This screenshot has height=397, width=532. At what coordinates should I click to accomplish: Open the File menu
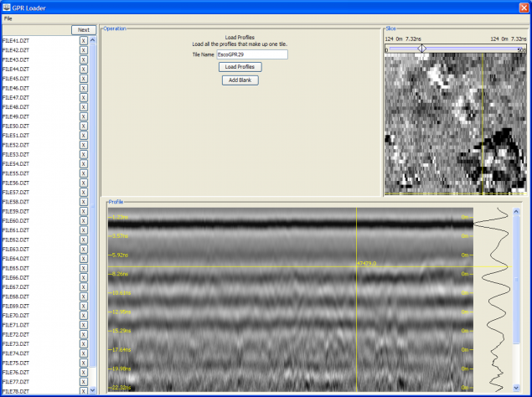[8, 18]
